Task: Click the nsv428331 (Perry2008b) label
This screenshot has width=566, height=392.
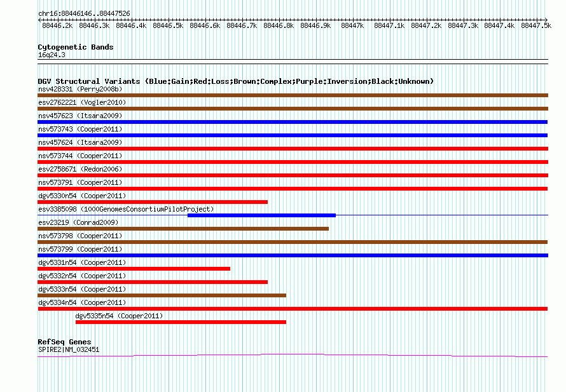Action: (x=80, y=89)
